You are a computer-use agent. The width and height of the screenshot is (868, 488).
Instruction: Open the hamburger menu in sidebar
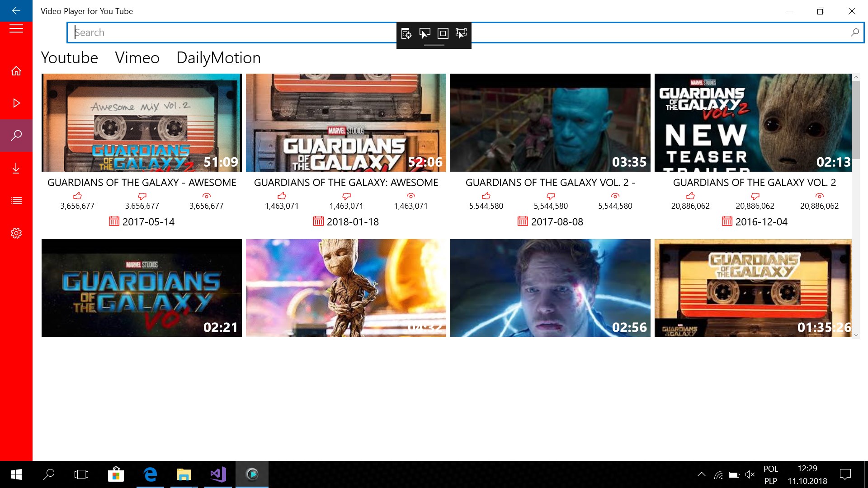pyautogui.click(x=16, y=29)
